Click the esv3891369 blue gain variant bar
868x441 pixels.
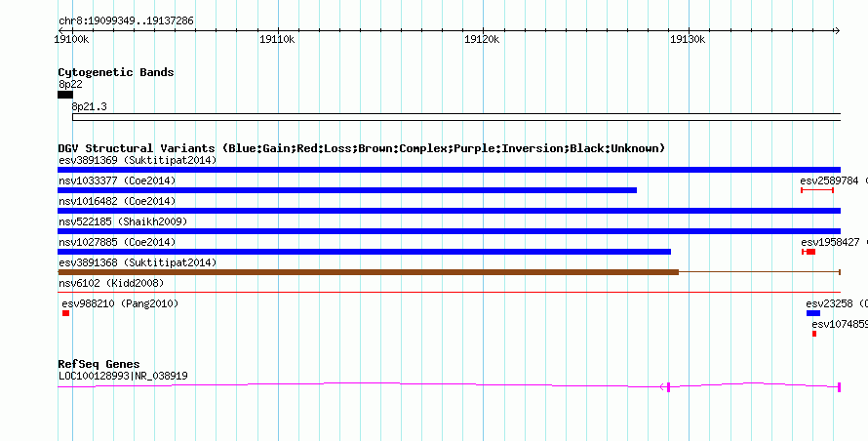coord(449,170)
